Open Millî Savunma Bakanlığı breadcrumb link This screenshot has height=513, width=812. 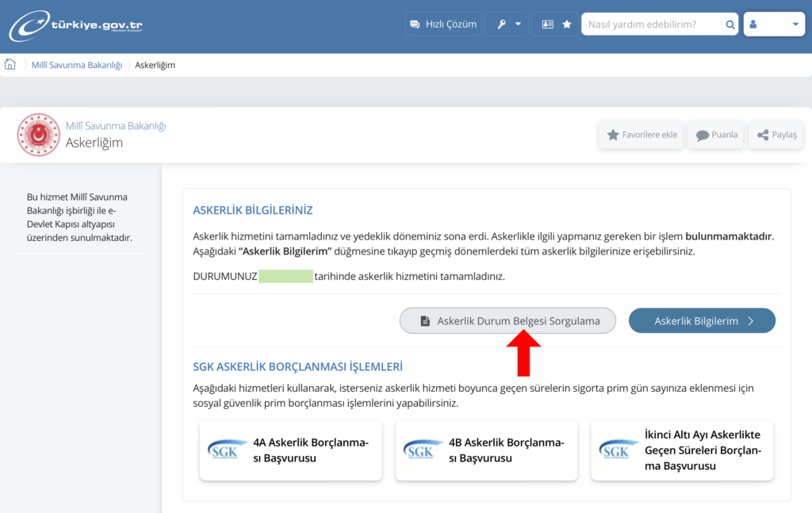[x=76, y=65]
